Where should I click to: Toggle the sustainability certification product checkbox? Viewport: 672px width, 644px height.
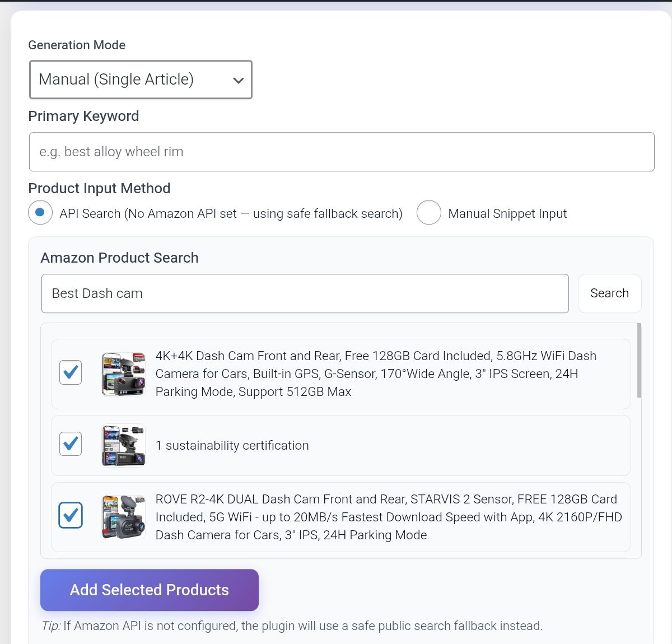pos(71,444)
